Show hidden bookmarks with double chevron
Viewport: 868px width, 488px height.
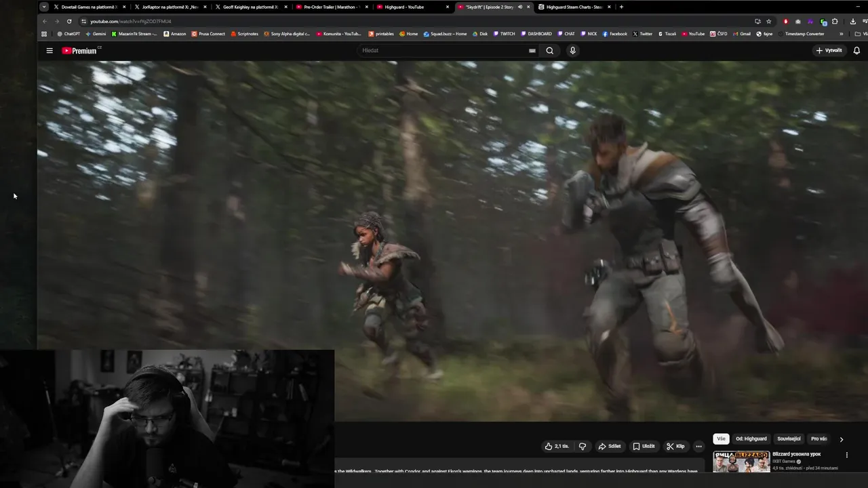coord(842,34)
